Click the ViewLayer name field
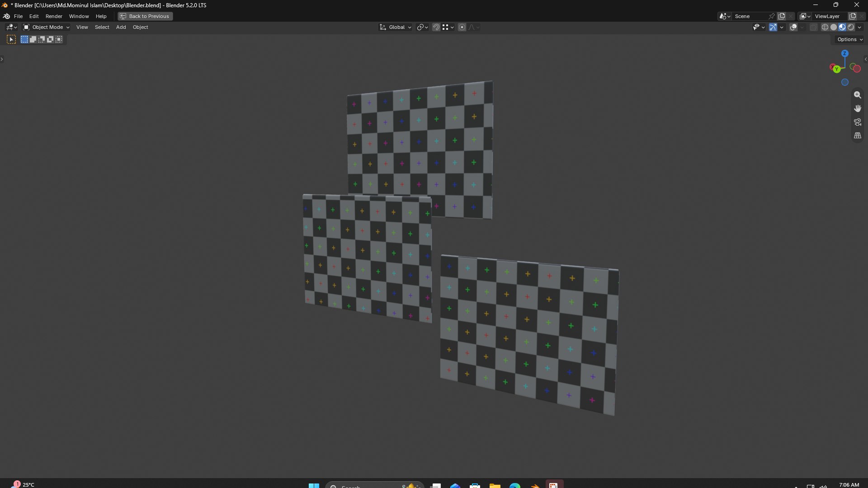Image resolution: width=868 pixels, height=488 pixels. (830, 16)
